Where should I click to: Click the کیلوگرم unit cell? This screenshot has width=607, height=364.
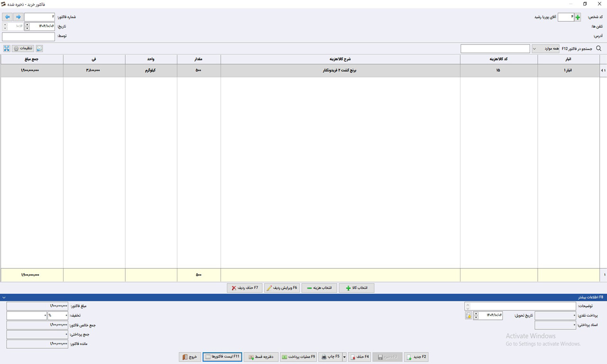pyautogui.click(x=151, y=70)
